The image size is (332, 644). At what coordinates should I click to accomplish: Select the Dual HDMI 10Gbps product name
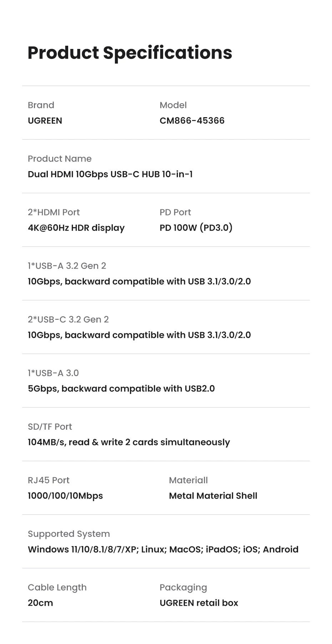tap(110, 174)
